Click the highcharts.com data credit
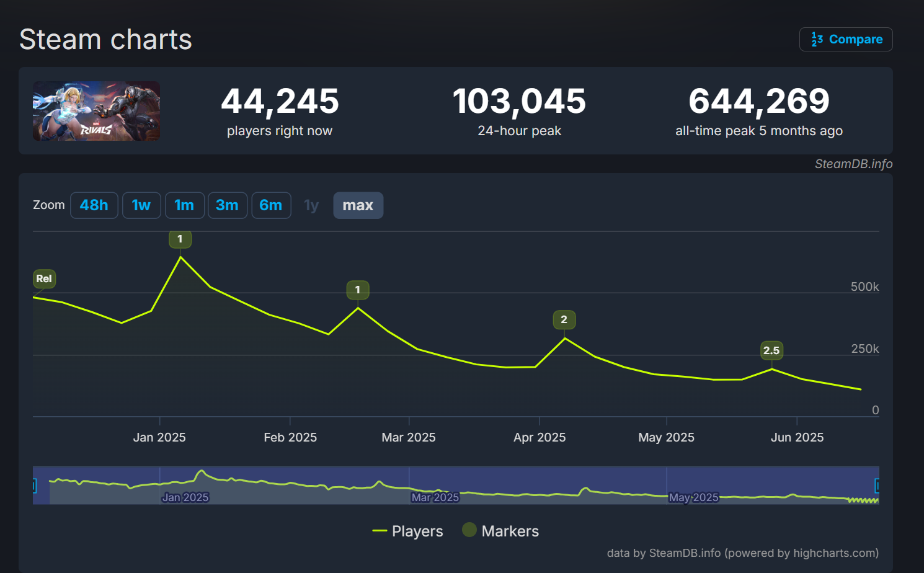The width and height of the screenshot is (924, 573). [x=742, y=553]
